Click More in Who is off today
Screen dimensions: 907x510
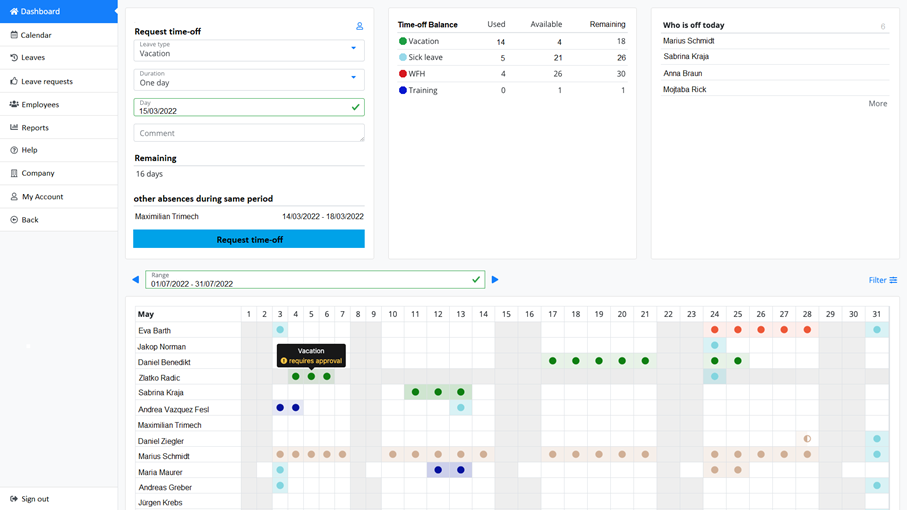point(877,104)
